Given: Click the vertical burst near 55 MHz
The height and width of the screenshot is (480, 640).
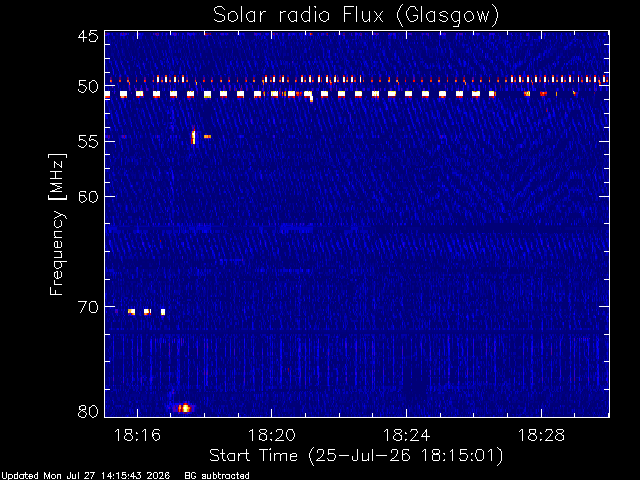Looking at the screenshot, I should click(x=193, y=137).
